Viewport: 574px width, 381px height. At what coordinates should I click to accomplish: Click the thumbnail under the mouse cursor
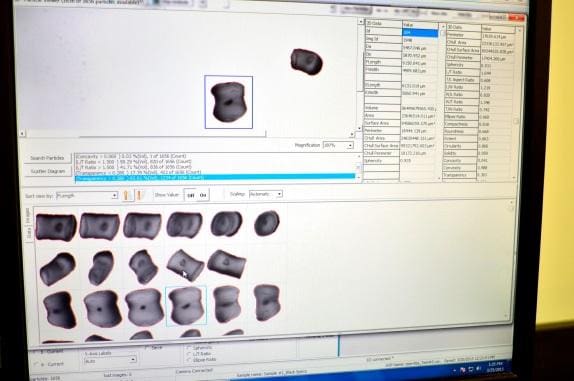click(x=186, y=265)
